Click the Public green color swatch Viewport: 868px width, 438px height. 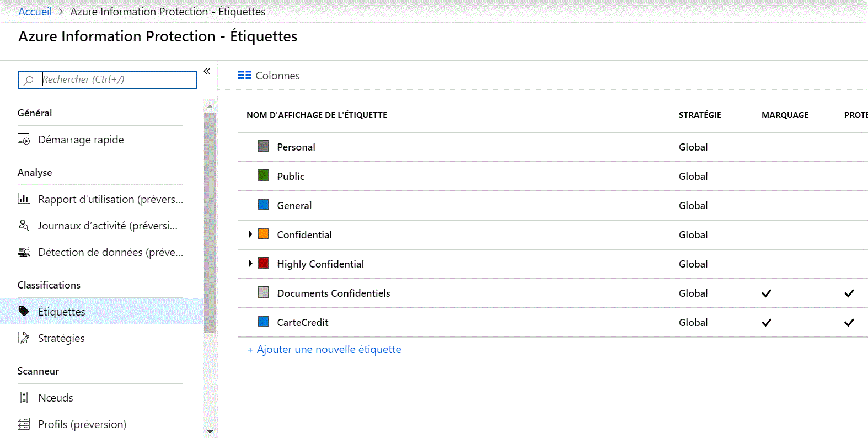point(264,175)
